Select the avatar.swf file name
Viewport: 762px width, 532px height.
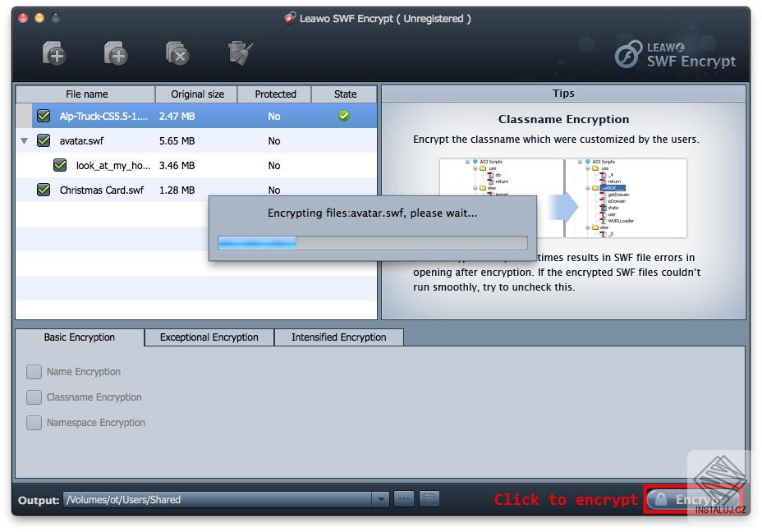click(81, 141)
